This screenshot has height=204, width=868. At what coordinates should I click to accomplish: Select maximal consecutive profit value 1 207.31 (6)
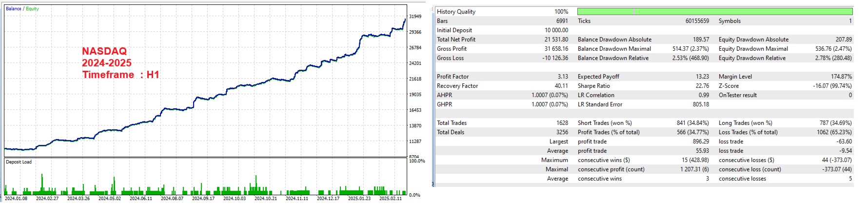pos(695,169)
